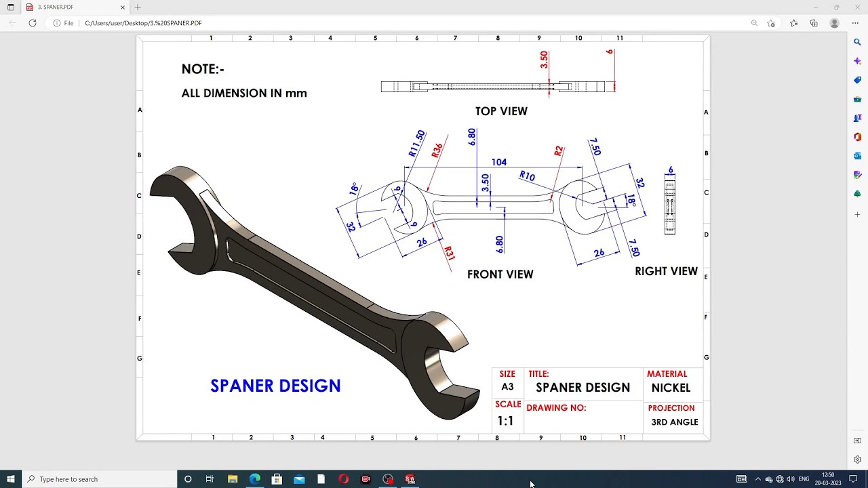
Task: Click the R36 red dimension
Action: [x=437, y=150]
